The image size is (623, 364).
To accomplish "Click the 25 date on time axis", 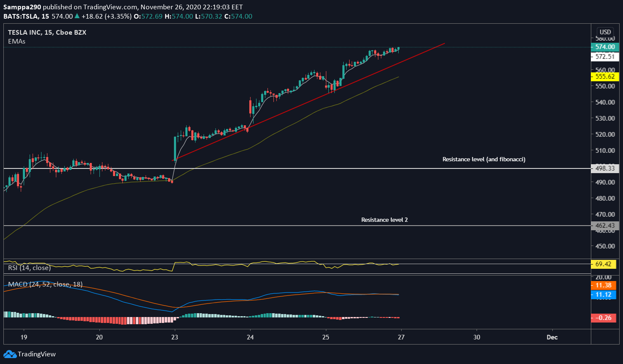I will 325,337.
